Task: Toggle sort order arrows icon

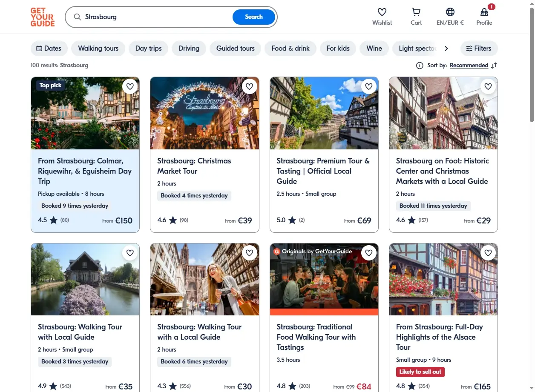Action: 494,66
